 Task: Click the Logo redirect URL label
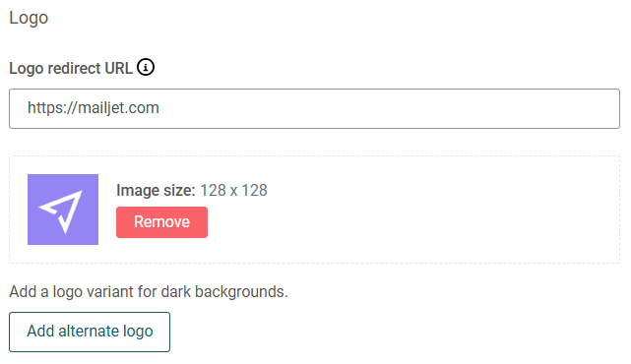click(x=71, y=68)
